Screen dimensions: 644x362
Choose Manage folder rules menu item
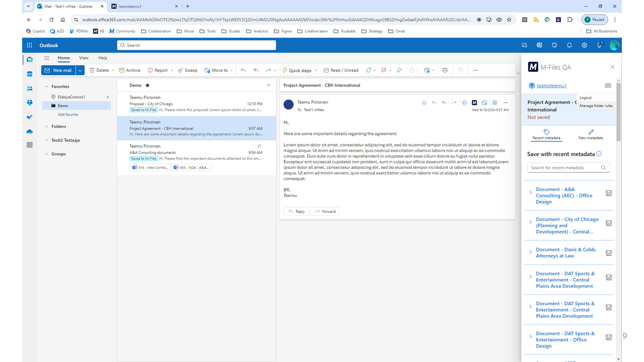click(596, 106)
